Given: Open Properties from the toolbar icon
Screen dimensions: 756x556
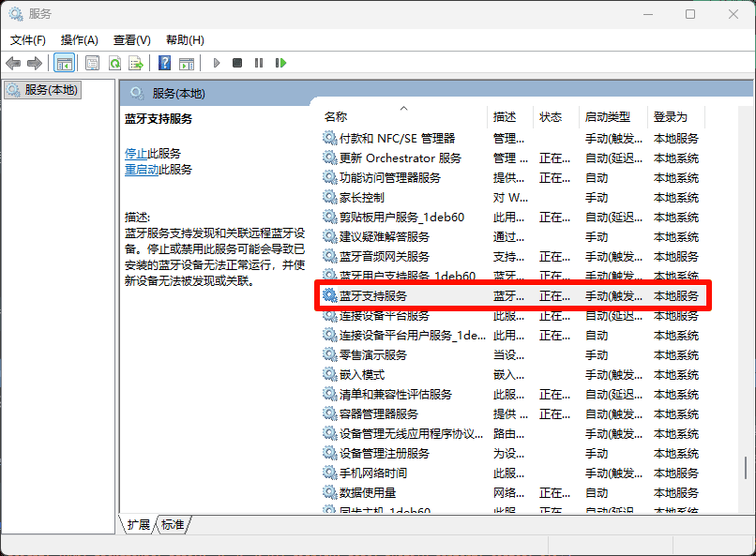Looking at the screenshot, I should [92, 63].
